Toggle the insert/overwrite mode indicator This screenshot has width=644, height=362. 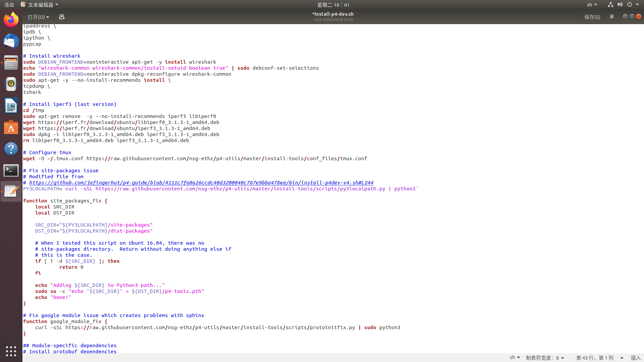pos(636,358)
